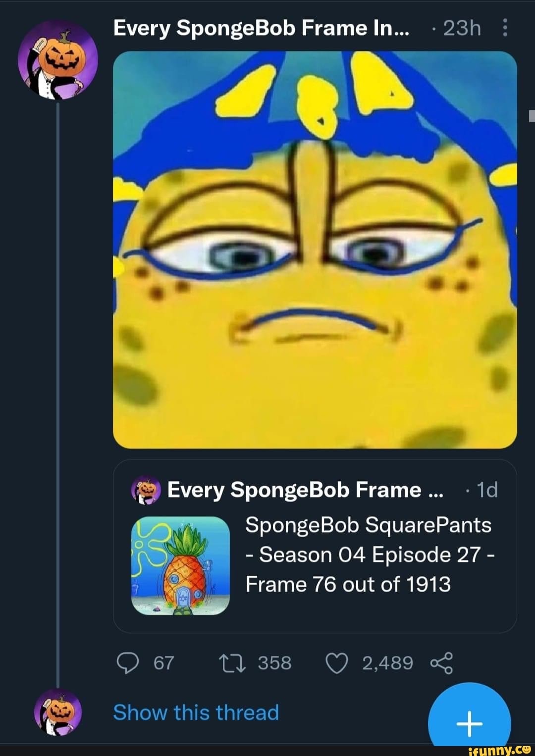
Task: Open the reply icon on the tweet
Action: pyautogui.click(x=128, y=662)
